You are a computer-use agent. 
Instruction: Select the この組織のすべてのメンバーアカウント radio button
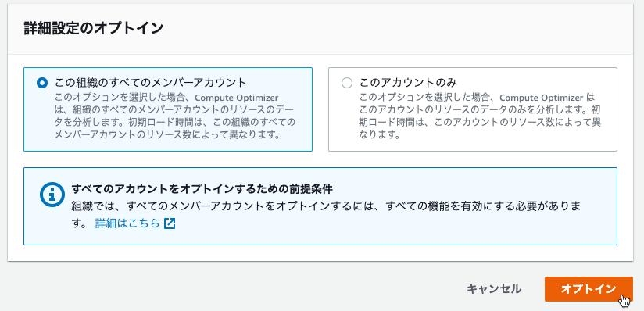click(42, 83)
